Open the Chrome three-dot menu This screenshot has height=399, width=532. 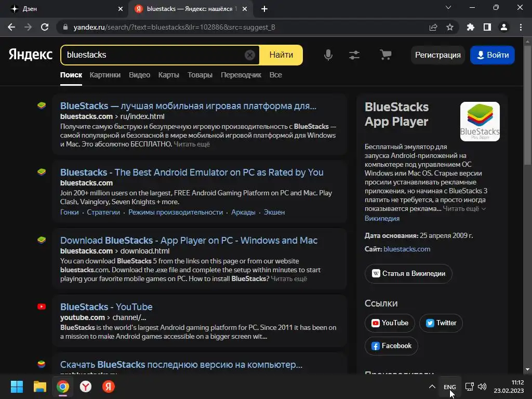(521, 27)
